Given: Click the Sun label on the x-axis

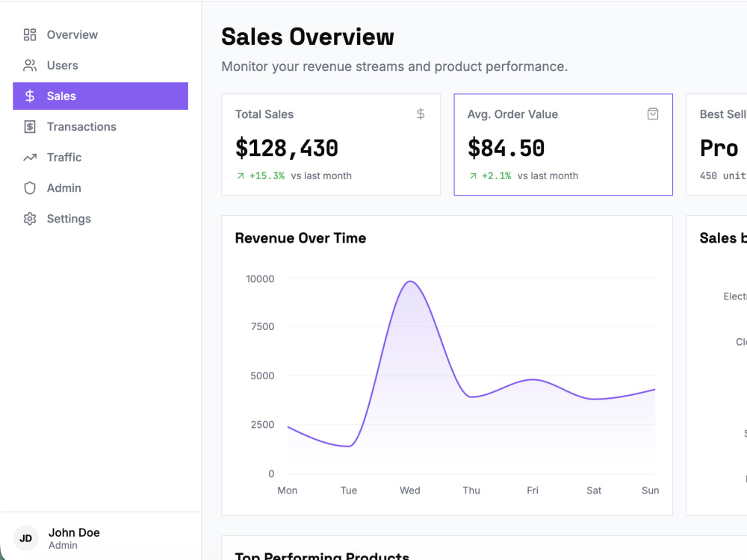Looking at the screenshot, I should click(x=651, y=491).
